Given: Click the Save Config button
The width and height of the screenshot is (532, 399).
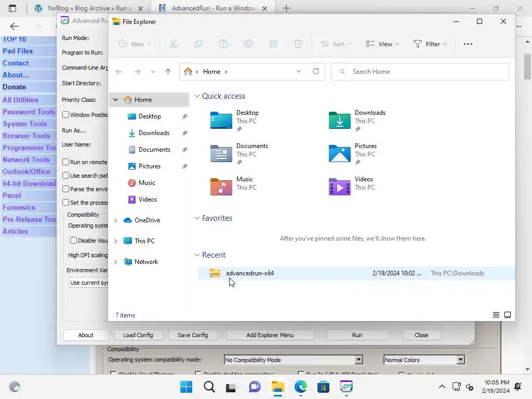Looking at the screenshot, I should coord(193,335).
